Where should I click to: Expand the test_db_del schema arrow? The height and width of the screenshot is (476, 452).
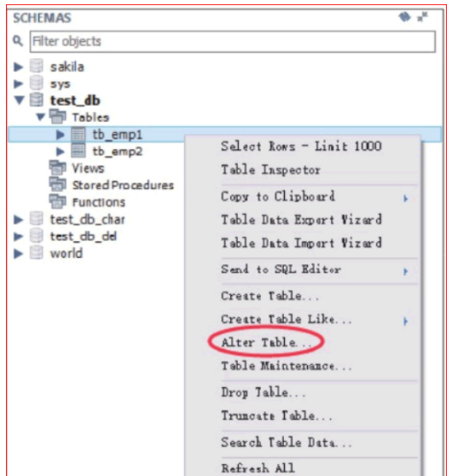coord(19,236)
